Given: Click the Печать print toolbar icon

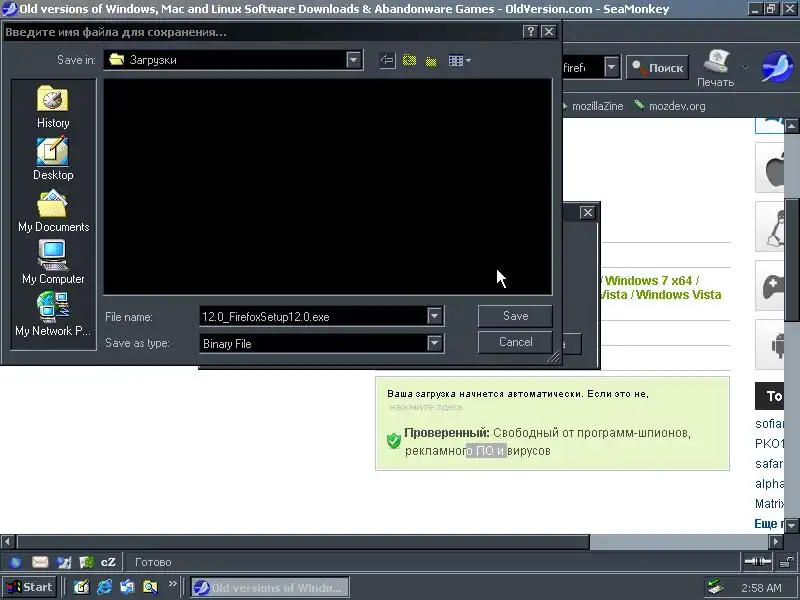Looking at the screenshot, I should (x=715, y=68).
